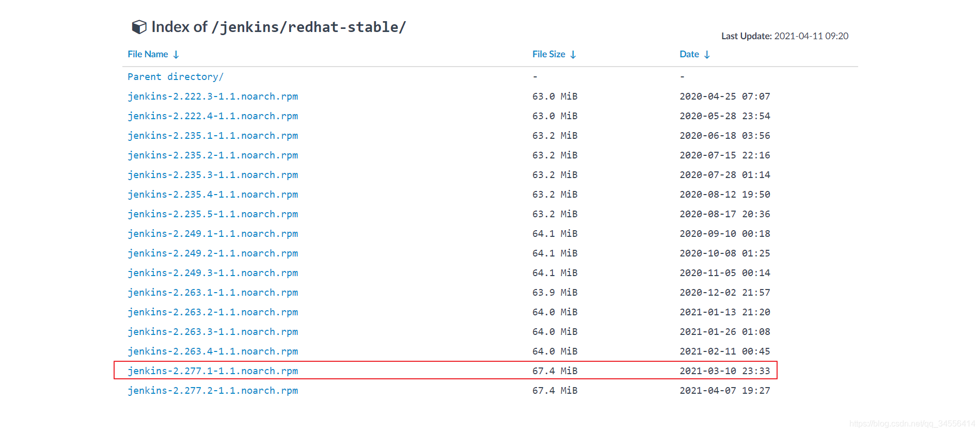Download jenkins-2.235.1-1.1.noarch.rpm
This screenshot has width=980, height=433.
[213, 136]
